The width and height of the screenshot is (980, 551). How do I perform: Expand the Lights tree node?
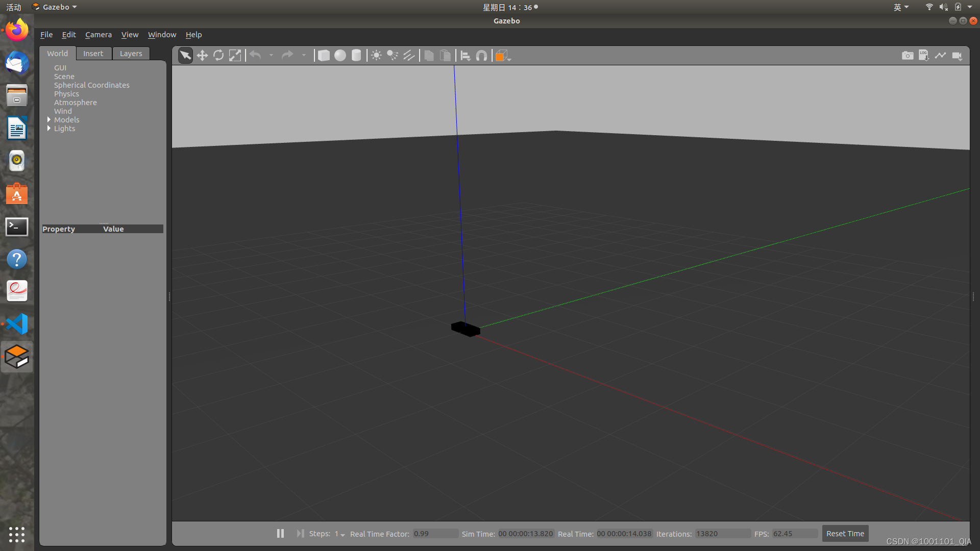point(49,128)
